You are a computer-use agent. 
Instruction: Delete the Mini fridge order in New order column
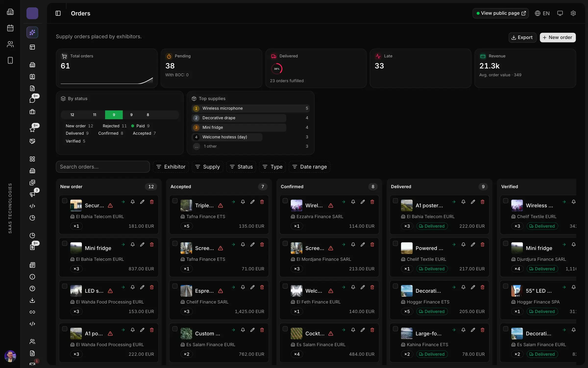pos(152,244)
